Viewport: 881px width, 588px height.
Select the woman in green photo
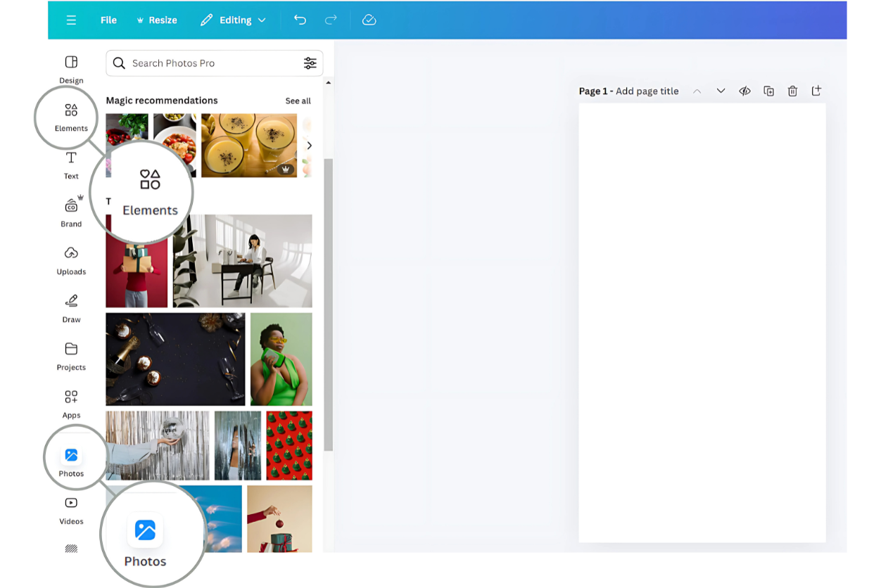click(281, 359)
